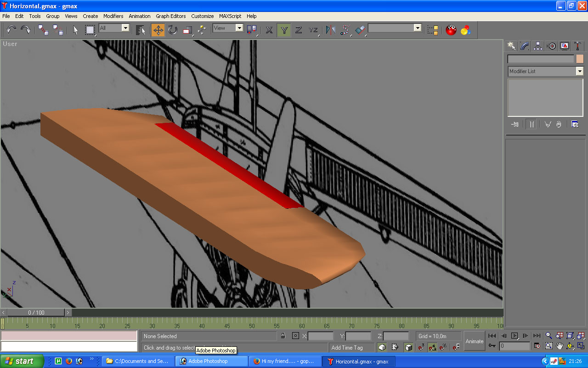
Task: Expand the Modifier List dropdown
Action: tap(579, 71)
